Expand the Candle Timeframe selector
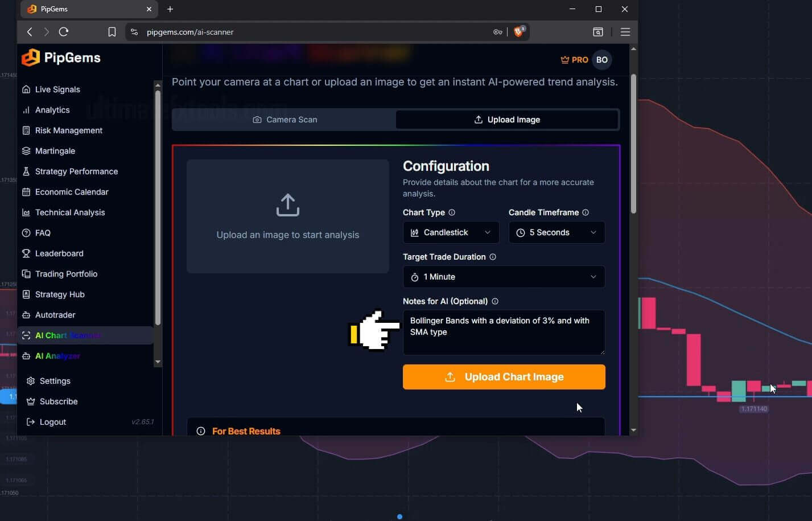 (x=556, y=232)
